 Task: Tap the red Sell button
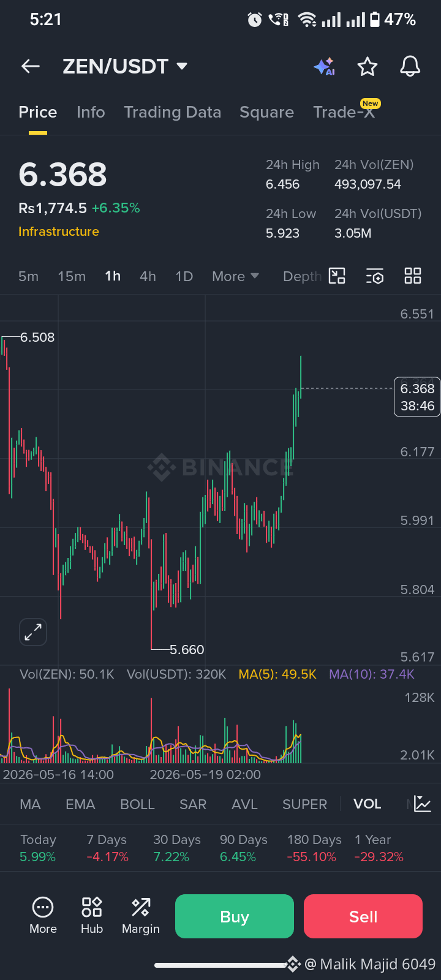click(363, 916)
